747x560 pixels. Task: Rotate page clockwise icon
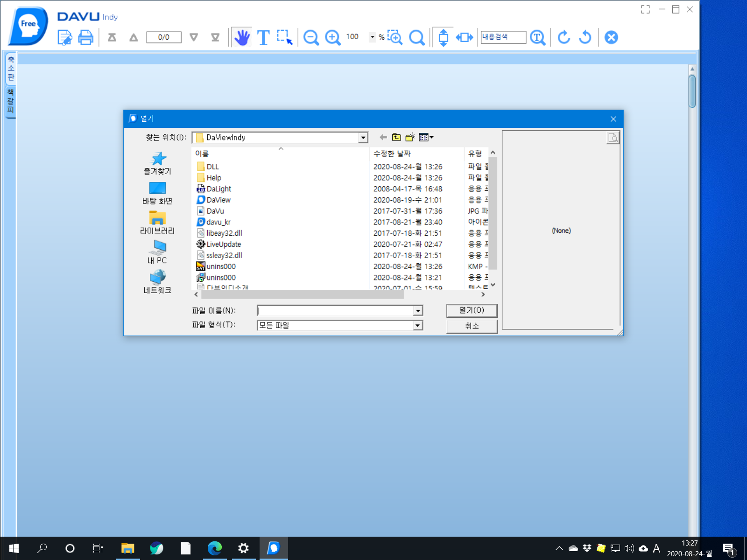click(564, 37)
